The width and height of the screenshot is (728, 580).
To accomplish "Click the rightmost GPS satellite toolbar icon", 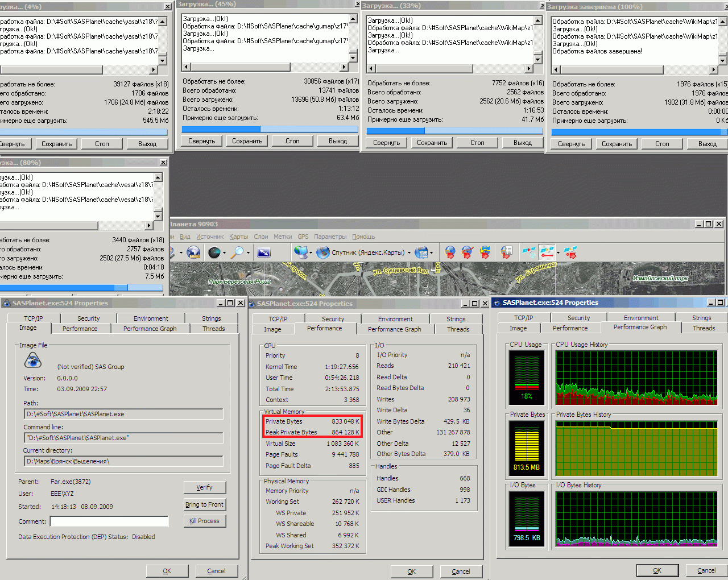I will tap(570, 252).
